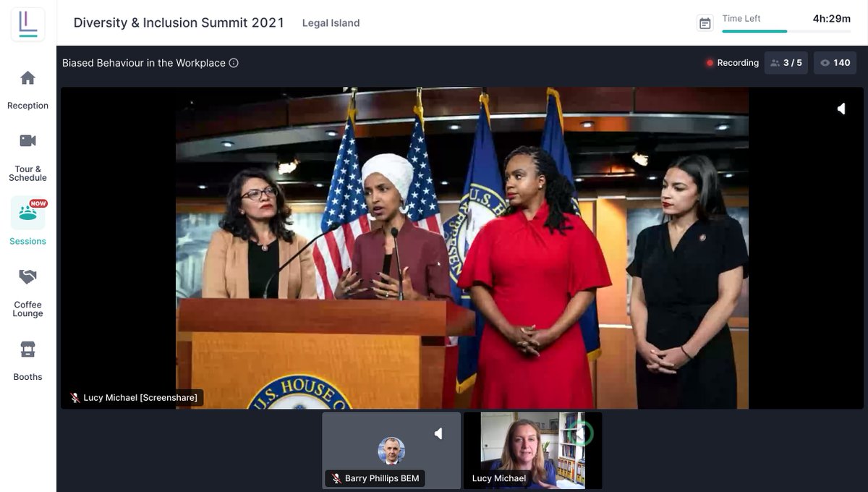
Task: Toggle speaker icon on Barry Phillips tile
Action: [438, 433]
